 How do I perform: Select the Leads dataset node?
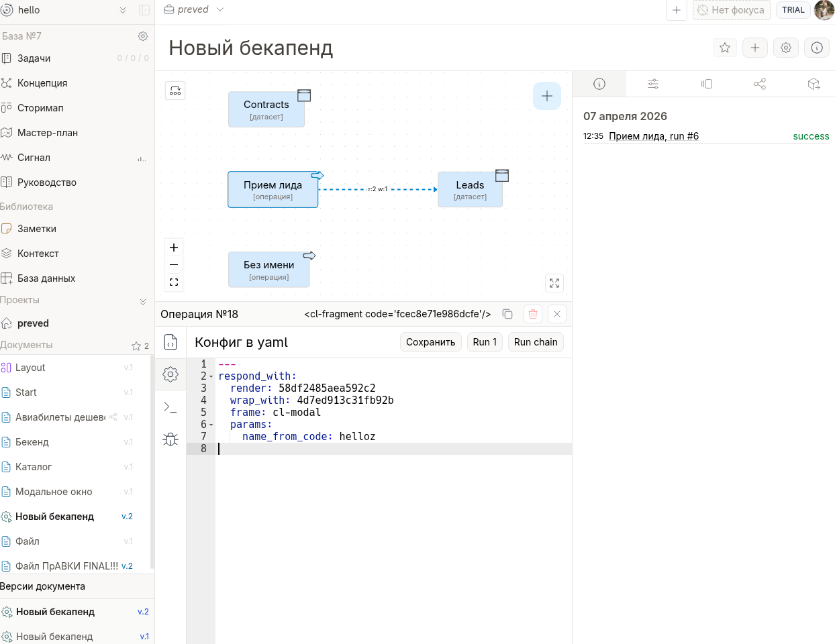pyautogui.click(x=470, y=189)
